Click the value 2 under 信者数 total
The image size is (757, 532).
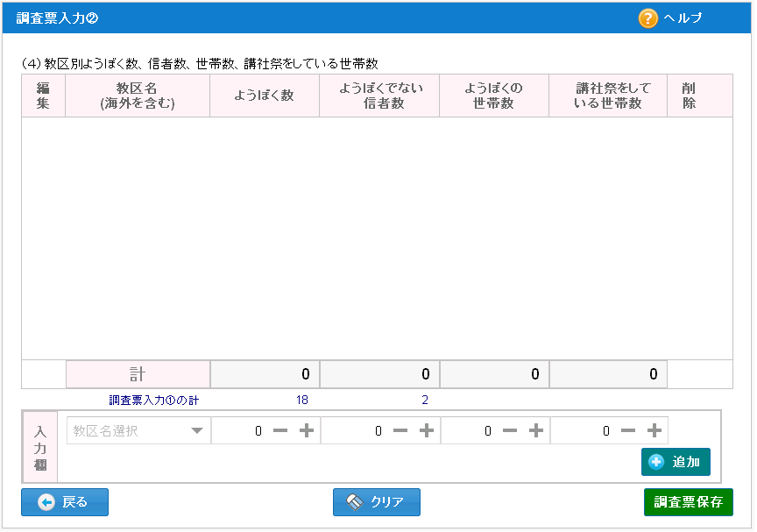coord(427,401)
